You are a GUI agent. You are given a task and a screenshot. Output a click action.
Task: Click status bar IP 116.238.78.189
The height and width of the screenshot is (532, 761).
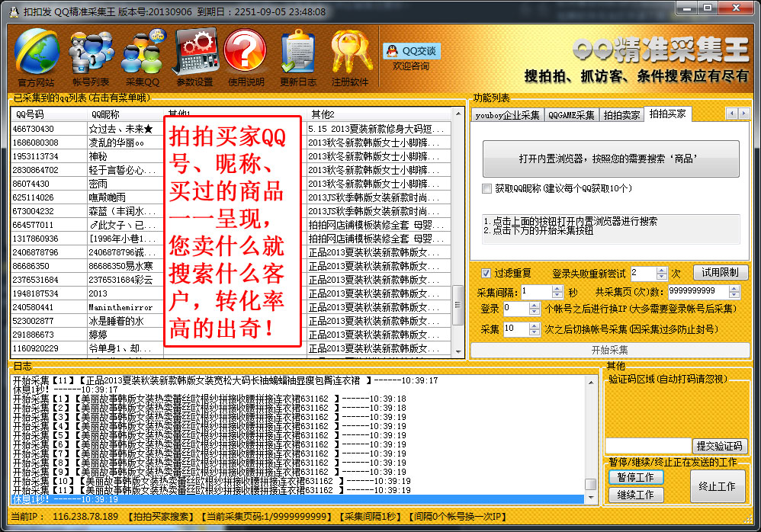(x=85, y=517)
